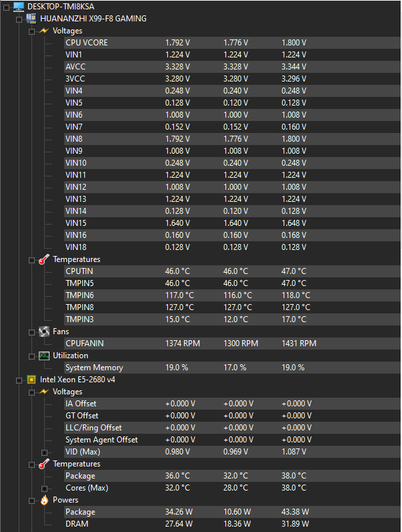Click the motherboard Voltages lightning icon
This screenshot has width=402, height=532.
pyautogui.click(x=44, y=31)
